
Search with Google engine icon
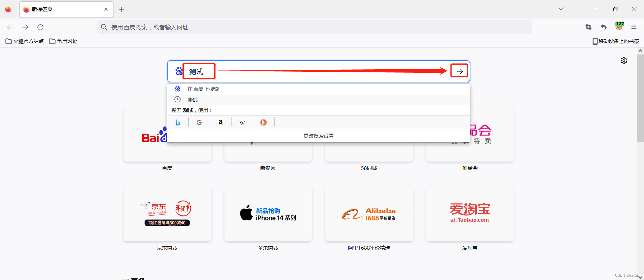click(x=199, y=123)
